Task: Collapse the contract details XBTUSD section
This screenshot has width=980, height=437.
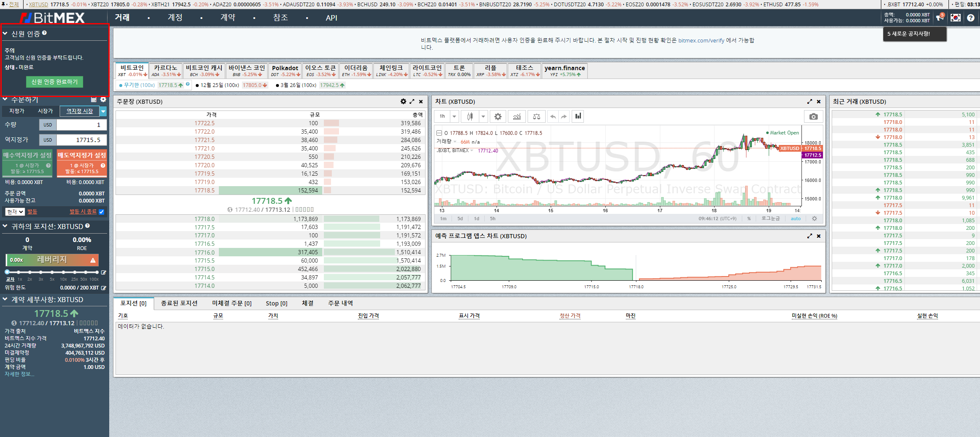Action: click(5, 299)
